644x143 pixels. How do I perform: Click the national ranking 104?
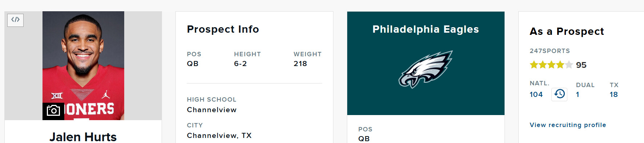point(536,95)
